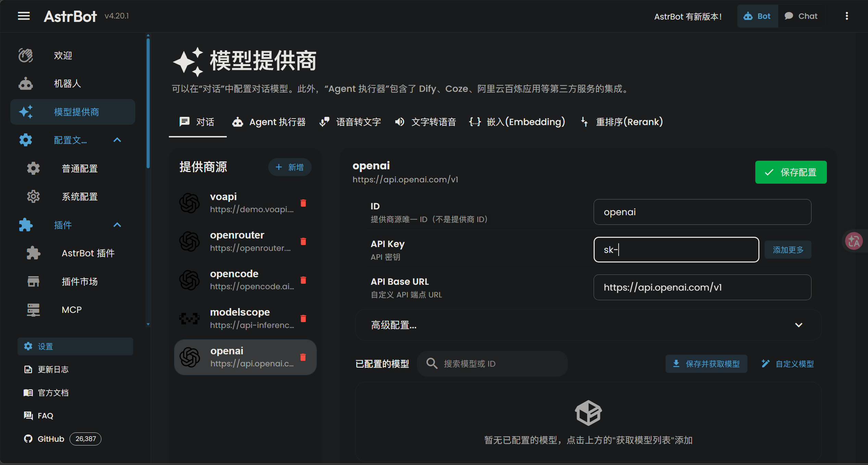The width and height of the screenshot is (868, 465).
Task: Expand the 高级配置 advanced settings panel
Action: [798, 325]
